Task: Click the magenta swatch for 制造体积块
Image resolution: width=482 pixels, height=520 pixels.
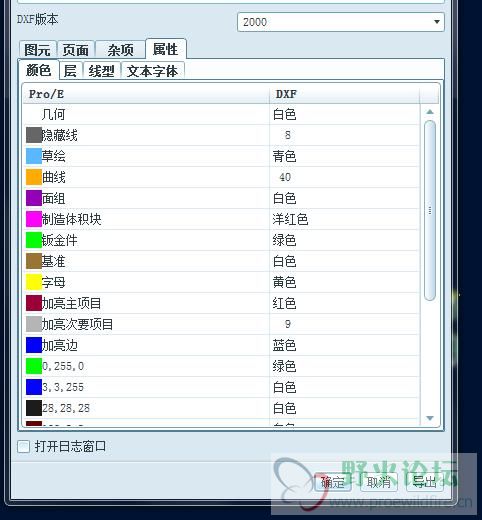Action: (x=34, y=219)
